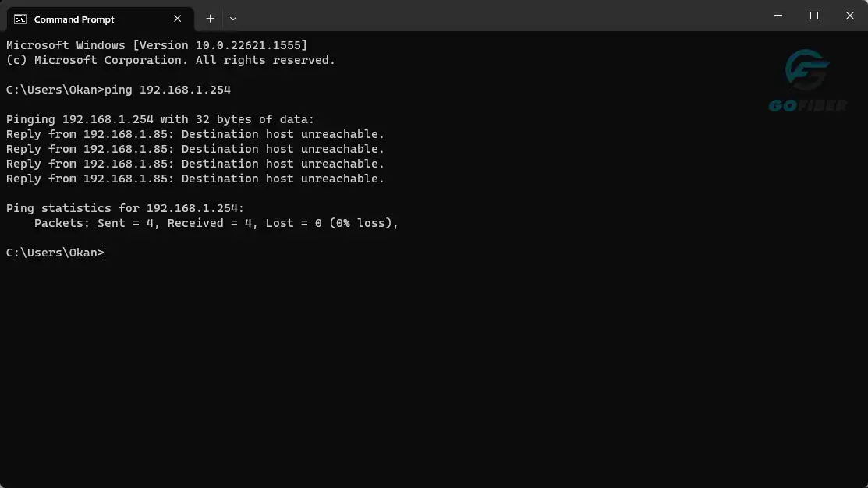Minimize the terminal window
Screen dimensions: 868x488
(x=778, y=16)
